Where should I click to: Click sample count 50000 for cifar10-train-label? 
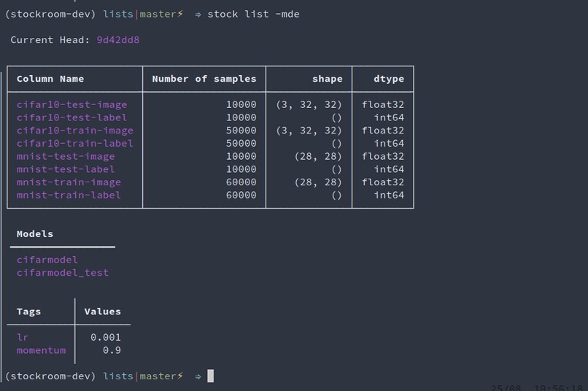point(241,143)
